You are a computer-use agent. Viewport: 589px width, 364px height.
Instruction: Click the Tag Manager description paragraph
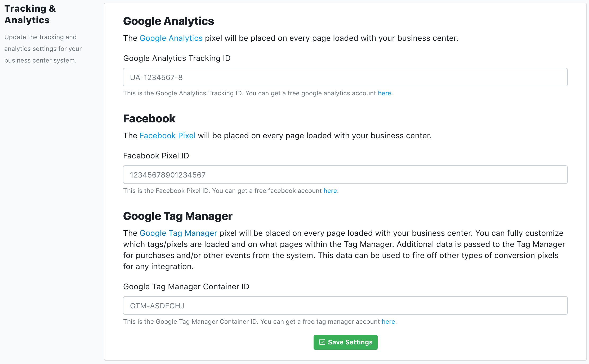pyautogui.click(x=344, y=250)
